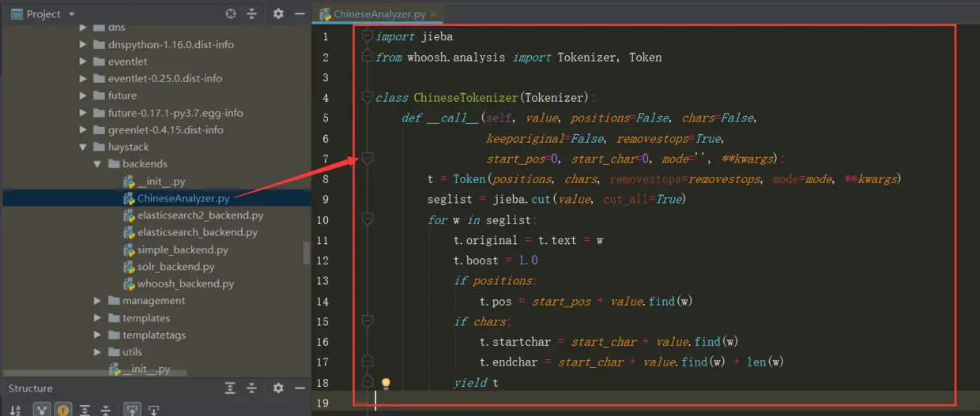980x416 pixels.
Task: Click the Structure panel title
Action: [30, 388]
